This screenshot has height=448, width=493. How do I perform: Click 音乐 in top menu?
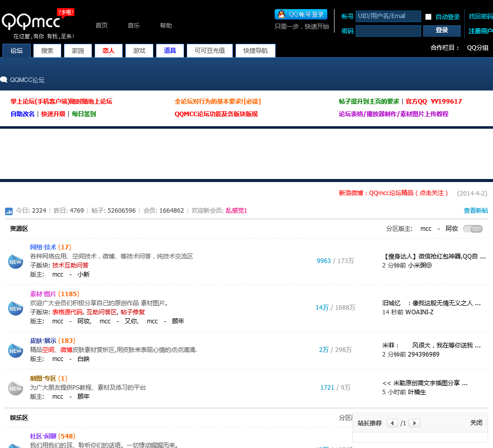[134, 26]
